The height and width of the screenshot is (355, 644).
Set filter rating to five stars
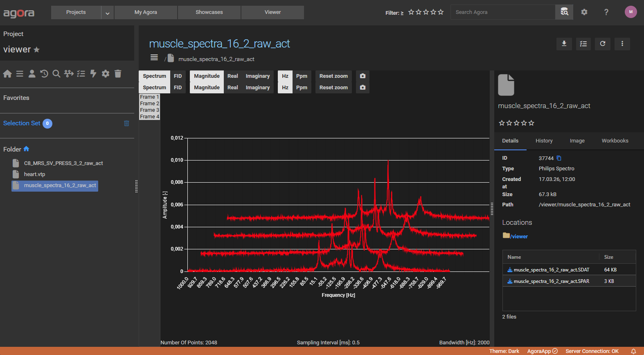point(441,12)
